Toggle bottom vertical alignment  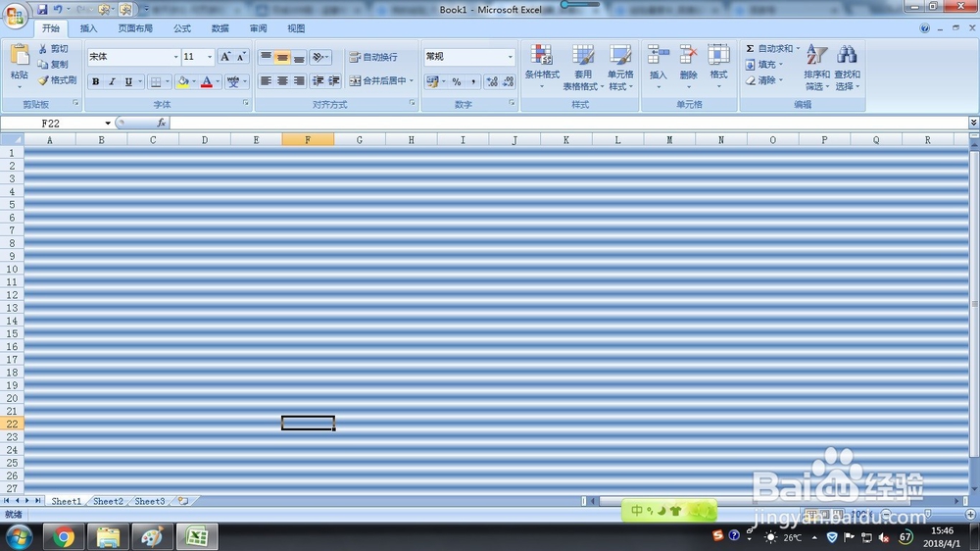[x=299, y=57]
